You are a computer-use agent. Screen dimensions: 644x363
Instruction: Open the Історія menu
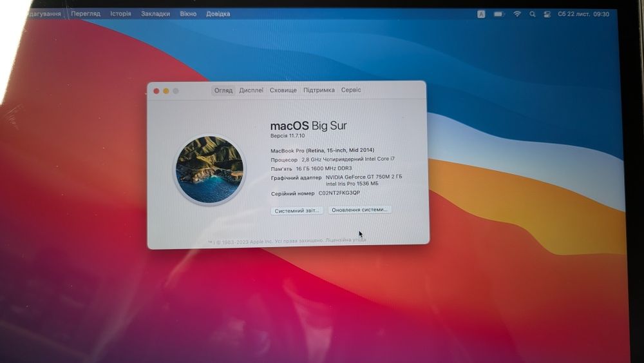[x=120, y=14]
